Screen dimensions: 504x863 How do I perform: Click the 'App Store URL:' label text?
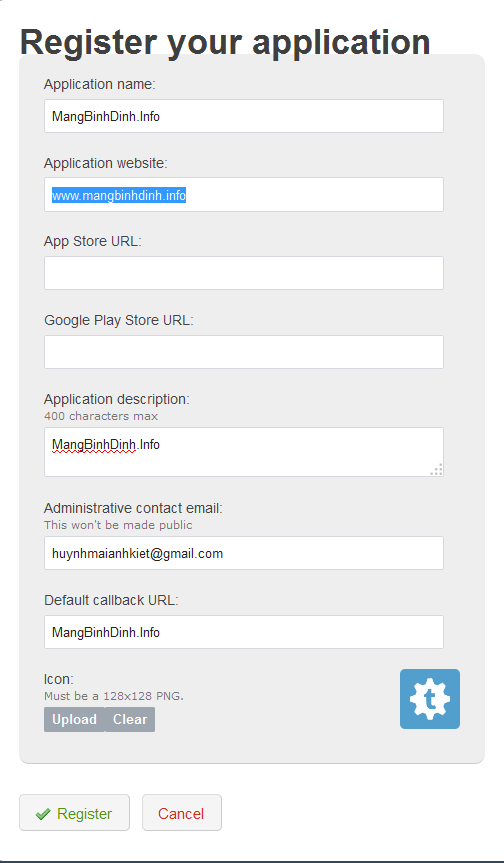click(x=92, y=242)
